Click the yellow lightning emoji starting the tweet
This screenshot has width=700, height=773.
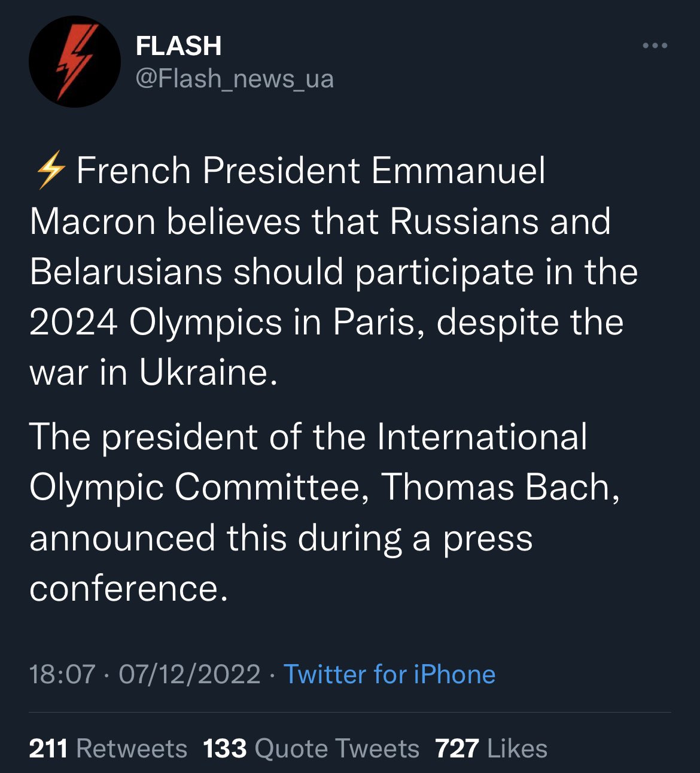(50, 171)
